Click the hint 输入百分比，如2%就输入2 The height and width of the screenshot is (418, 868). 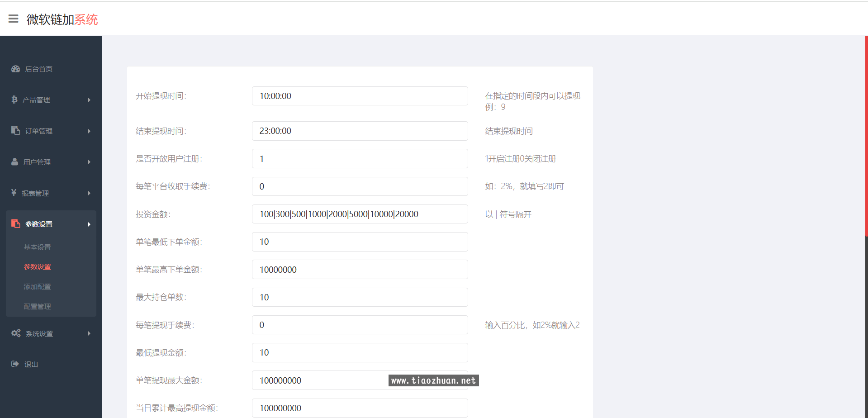point(532,325)
